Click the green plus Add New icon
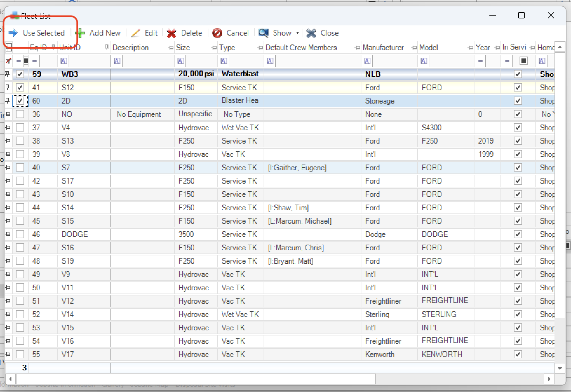The image size is (571, 392). click(81, 33)
